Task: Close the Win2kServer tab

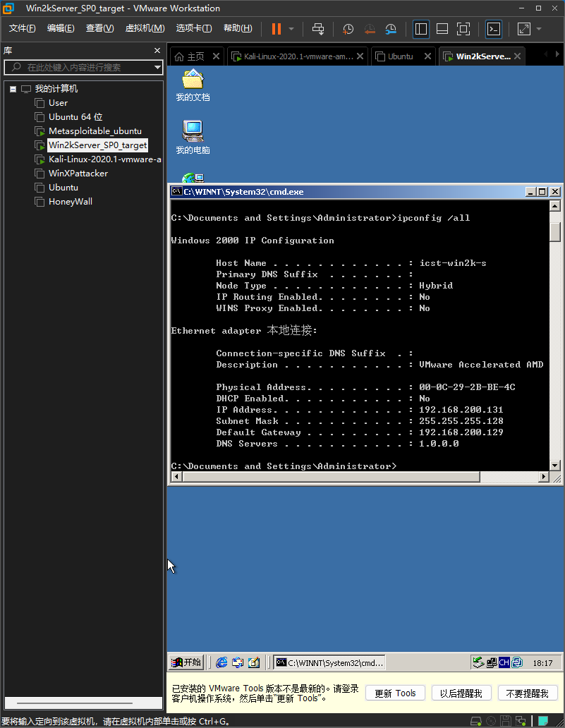Action: click(517, 56)
